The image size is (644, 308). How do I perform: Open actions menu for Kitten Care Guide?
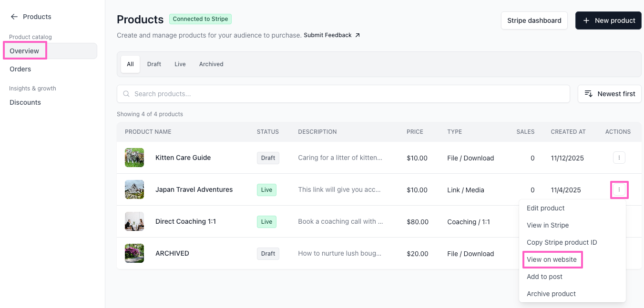pos(619,158)
